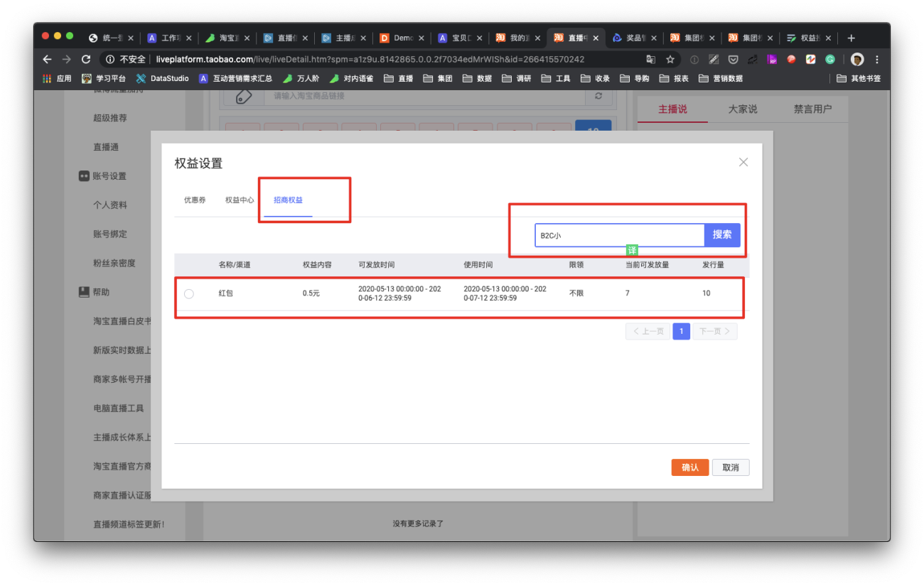Switch to the 优惠券 tab

point(195,200)
